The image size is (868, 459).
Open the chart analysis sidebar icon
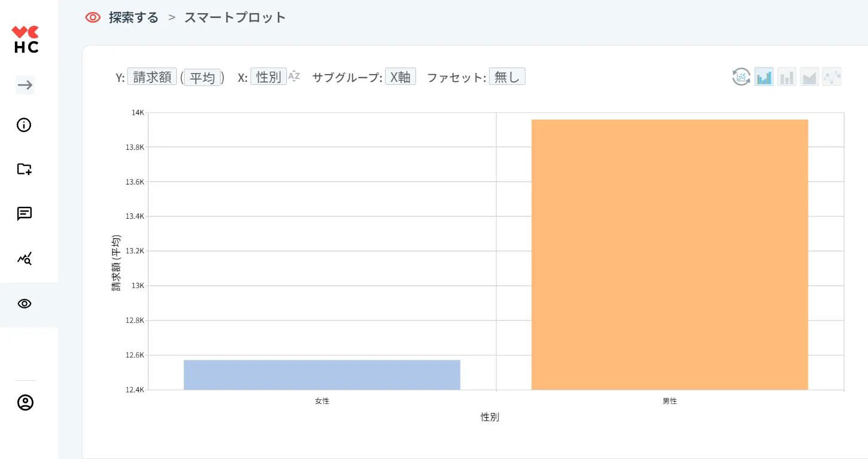click(x=25, y=259)
